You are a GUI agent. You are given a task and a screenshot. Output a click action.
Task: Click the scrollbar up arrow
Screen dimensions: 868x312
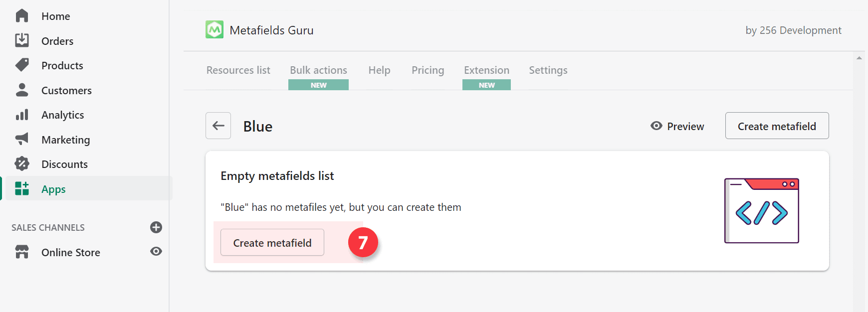(859, 58)
